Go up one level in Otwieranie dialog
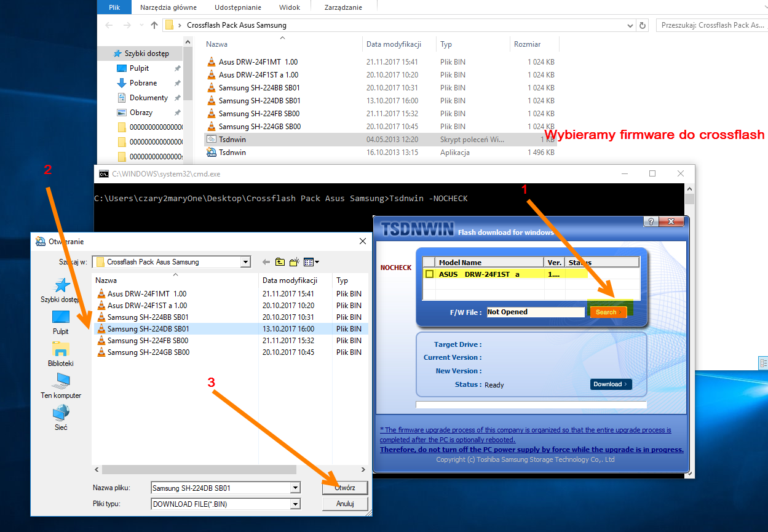 [x=280, y=262]
